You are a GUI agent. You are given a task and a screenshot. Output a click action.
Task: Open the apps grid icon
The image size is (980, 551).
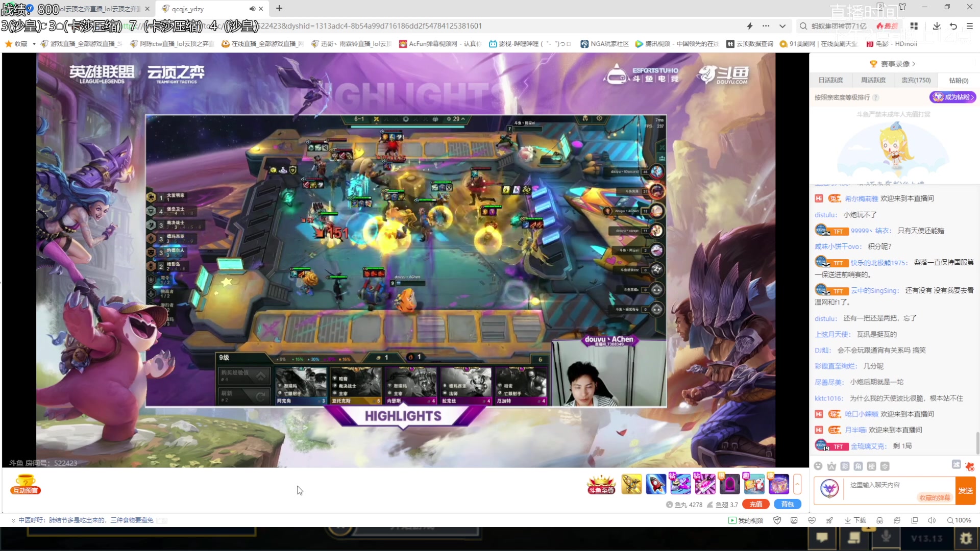(x=914, y=26)
